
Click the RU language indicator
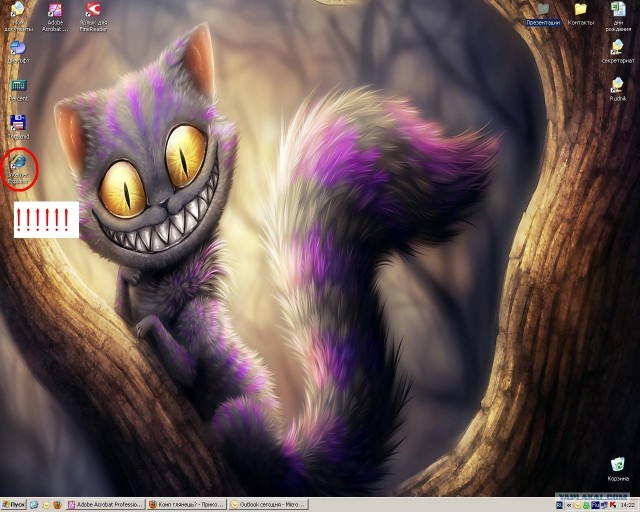click(x=560, y=505)
